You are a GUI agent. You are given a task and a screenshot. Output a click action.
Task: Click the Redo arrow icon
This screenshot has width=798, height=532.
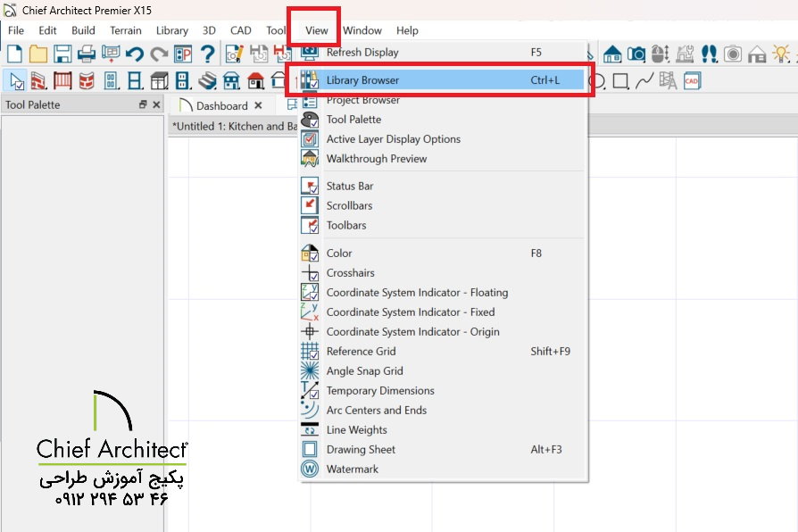tap(159, 54)
